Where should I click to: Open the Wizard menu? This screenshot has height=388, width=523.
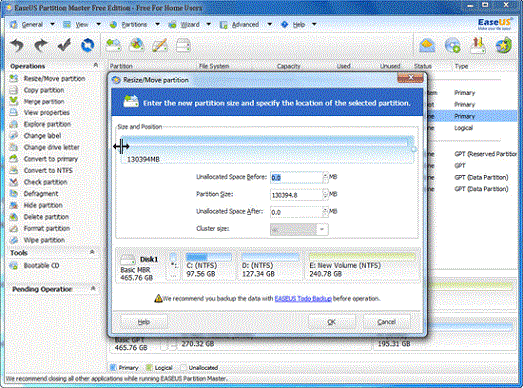click(189, 24)
